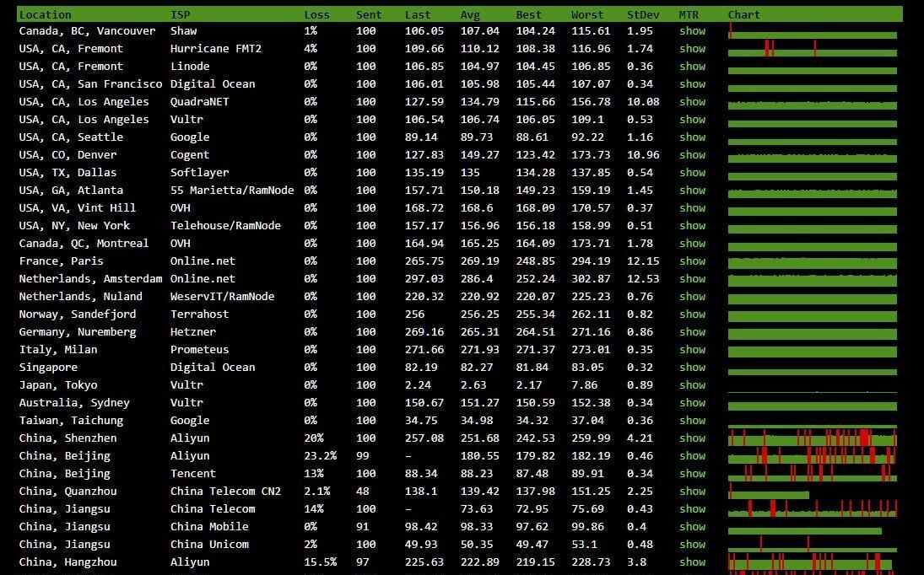Show MTR for Quanzhou China Telecom CN2
Screen dimensions: 924x575
(693, 491)
